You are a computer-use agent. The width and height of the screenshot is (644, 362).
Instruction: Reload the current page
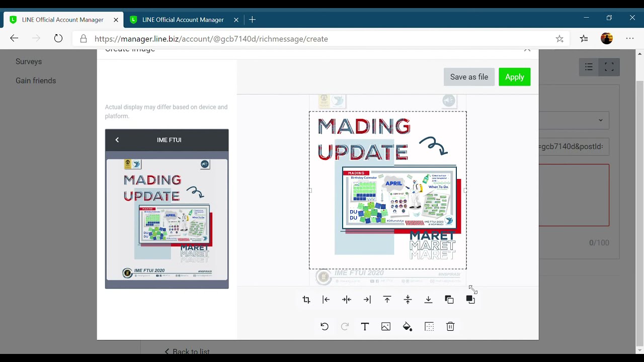[x=58, y=39]
